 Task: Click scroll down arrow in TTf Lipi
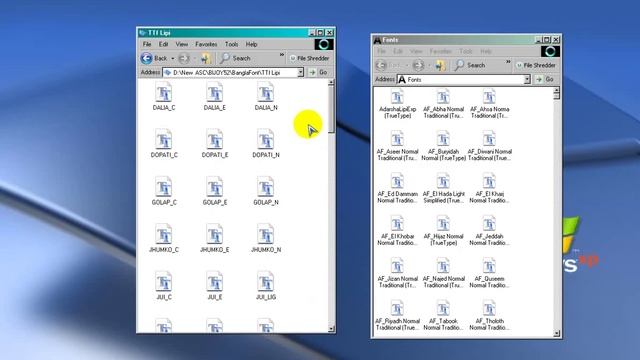click(331, 329)
